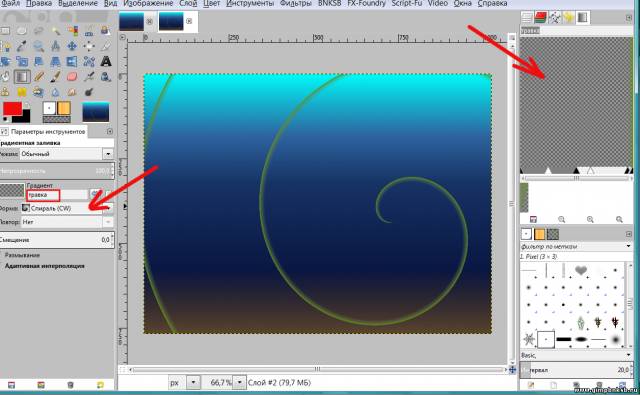This screenshot has height=395, width=640.
Task: Select the Eraser tool
Action: coord(72,76)
